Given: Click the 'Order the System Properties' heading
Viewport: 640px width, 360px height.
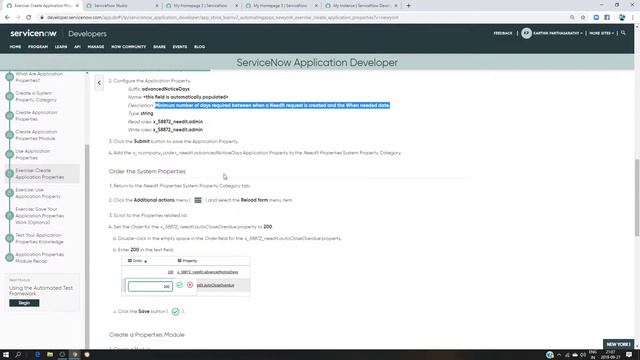Looking at the screenshot, I should tap(147, 171).
